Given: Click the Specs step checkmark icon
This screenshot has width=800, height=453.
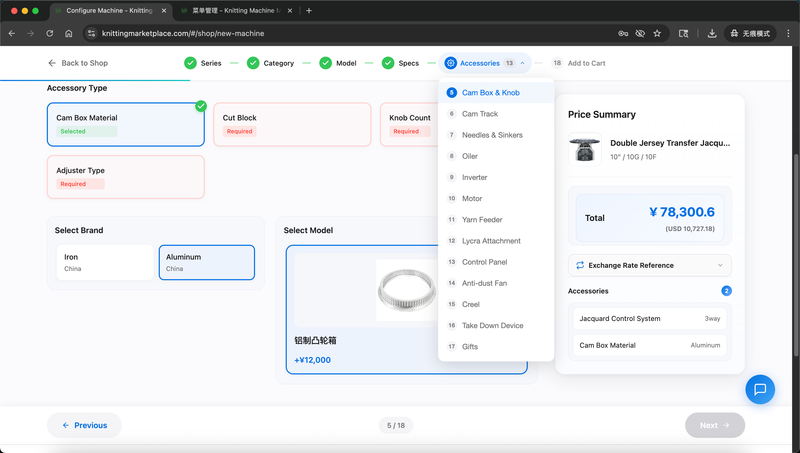Looking at the screenshot, I should 388,63.
